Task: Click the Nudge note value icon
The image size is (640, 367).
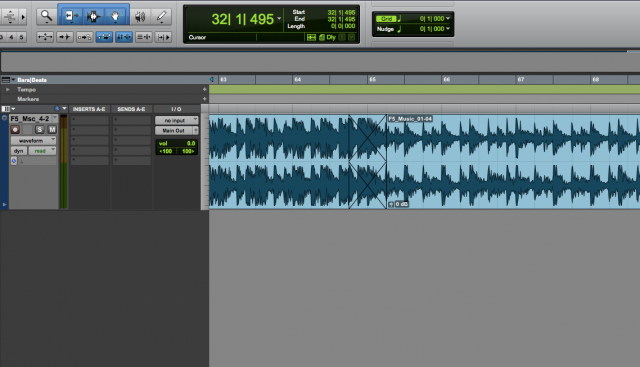Action: tap(400, 29)
